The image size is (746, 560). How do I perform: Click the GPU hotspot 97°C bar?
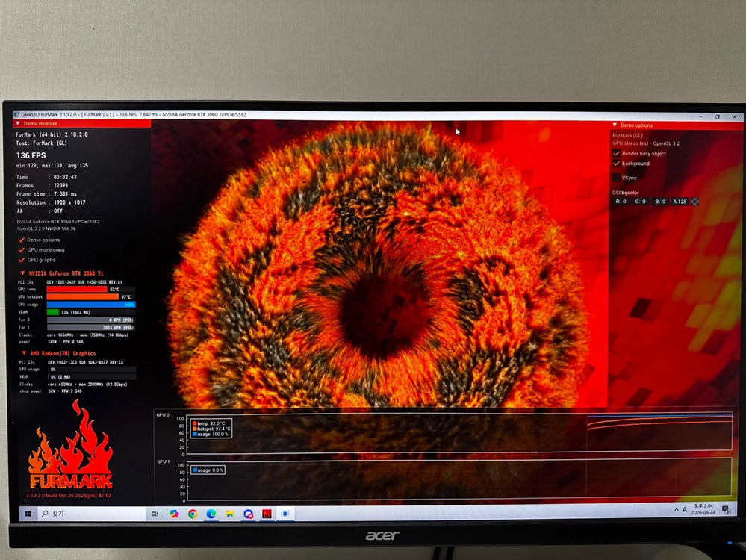tap(90, 297)
